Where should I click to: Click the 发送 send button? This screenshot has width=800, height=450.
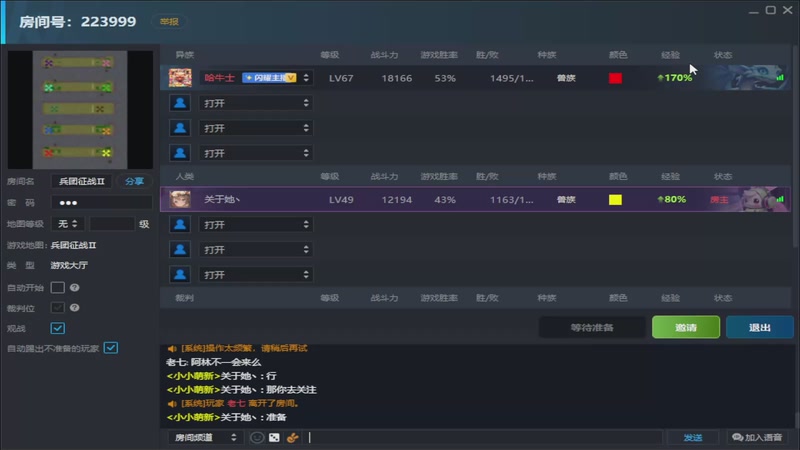pyautogui.click(x=693, y=437)
